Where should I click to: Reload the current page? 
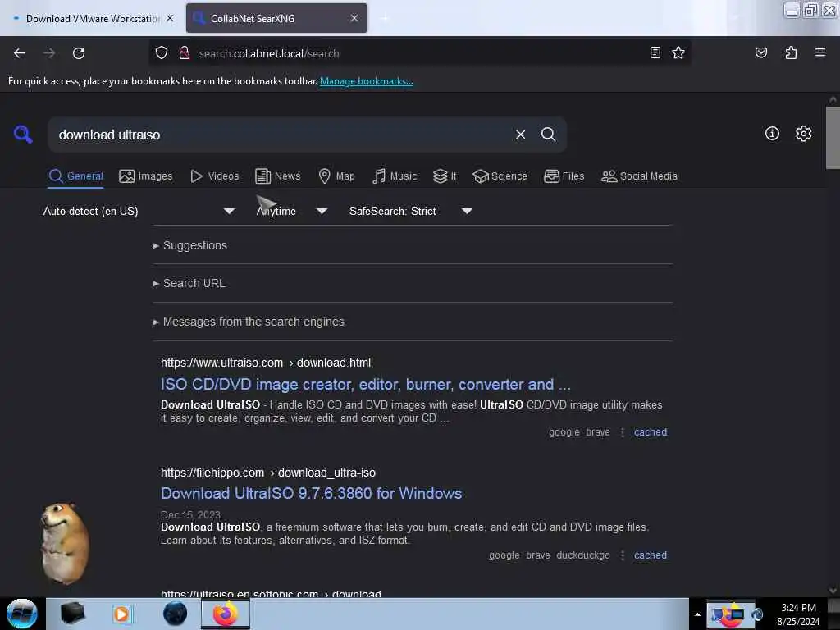pyautogui.click(x=79, y=53)
